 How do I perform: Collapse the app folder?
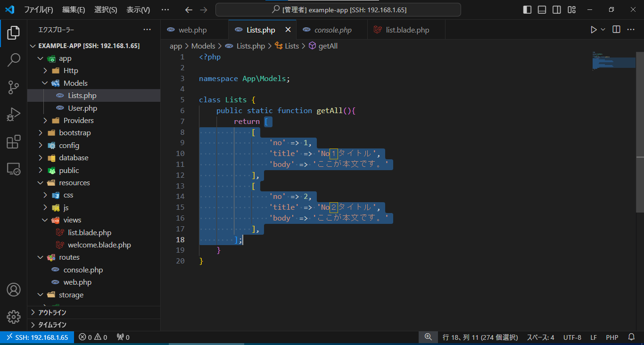(94, 58)
